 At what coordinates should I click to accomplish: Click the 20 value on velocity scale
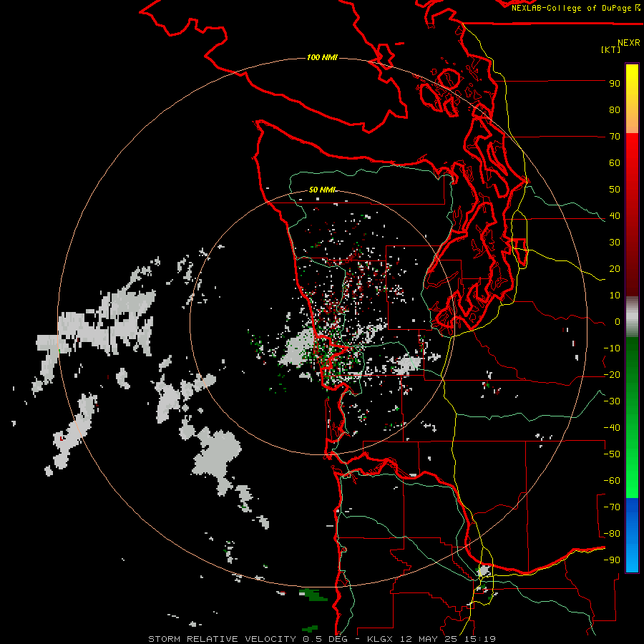point(615,269)
